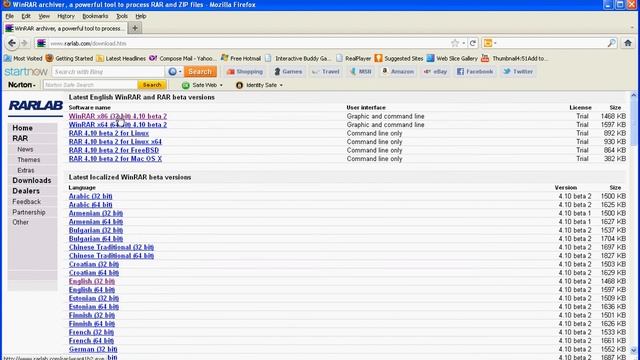Open Themes in RARLAB sidebar
640x360 pixels.
[x=29, y=160]
